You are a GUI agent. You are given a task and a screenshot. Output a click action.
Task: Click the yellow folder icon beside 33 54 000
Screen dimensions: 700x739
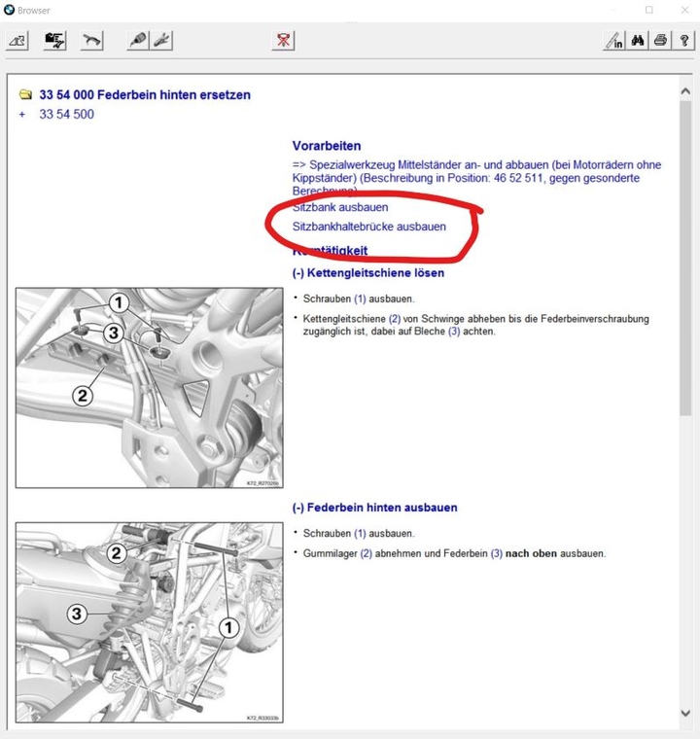[25, 94]
